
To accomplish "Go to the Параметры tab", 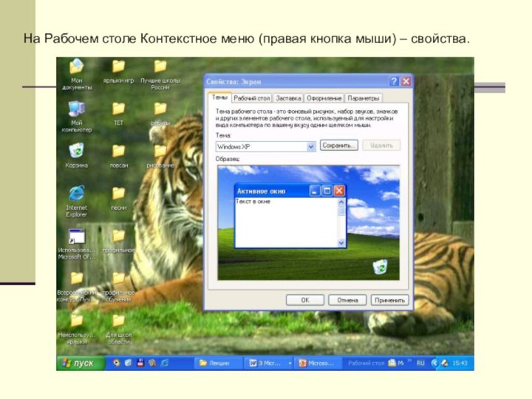I will coord(364,98).
